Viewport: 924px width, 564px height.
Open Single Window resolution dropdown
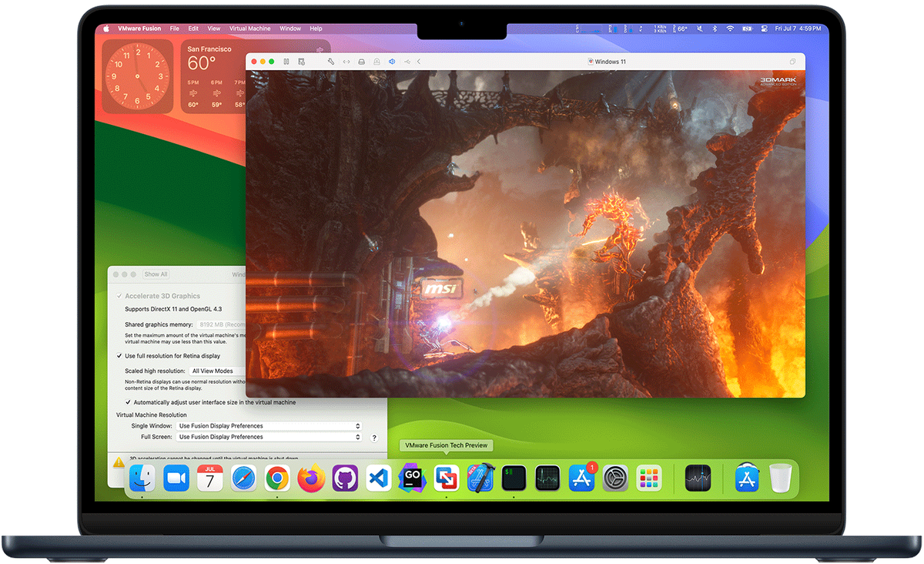[x=269, y=425]
